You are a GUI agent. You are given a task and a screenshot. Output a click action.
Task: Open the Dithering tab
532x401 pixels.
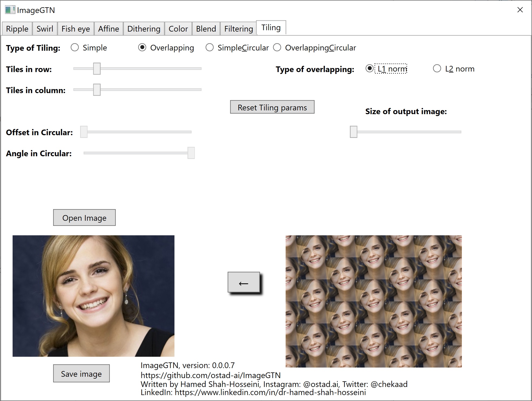pos(144,29)
